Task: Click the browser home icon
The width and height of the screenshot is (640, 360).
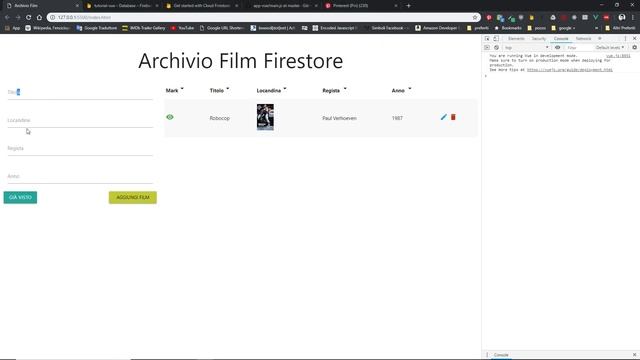Action: click(x=39, y=18)
